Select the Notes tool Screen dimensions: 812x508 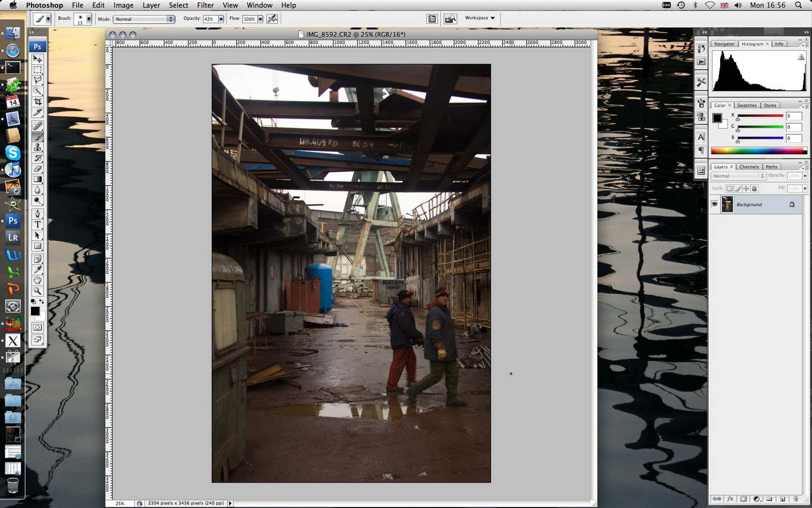click(x=38, y=259)
